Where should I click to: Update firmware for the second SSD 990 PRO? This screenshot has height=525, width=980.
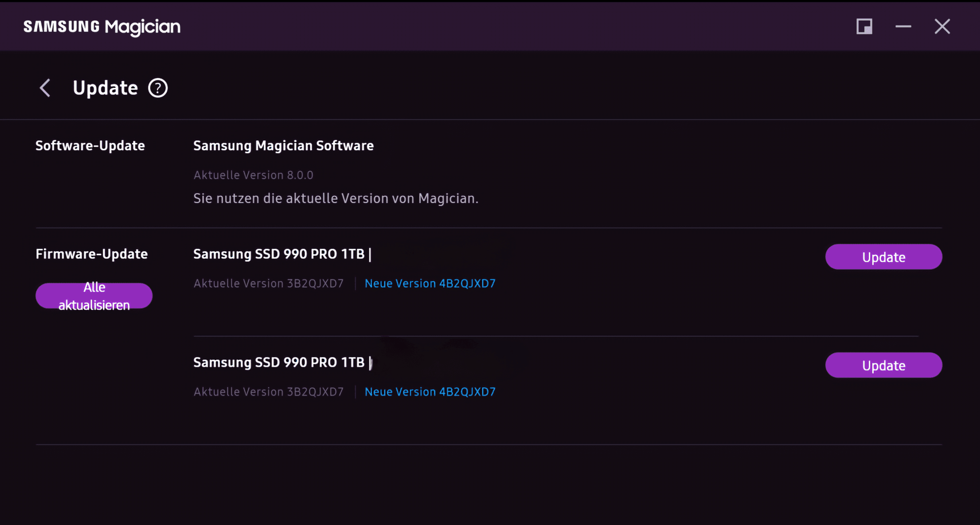point(883,365)
